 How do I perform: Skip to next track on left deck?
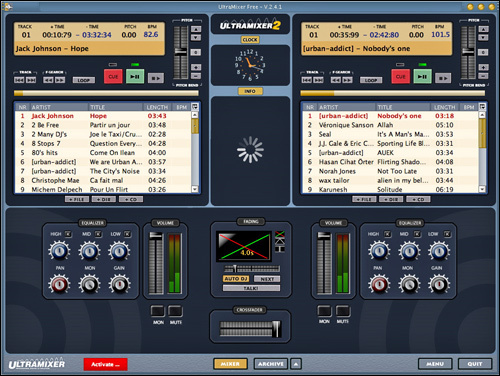pos(31,80)
